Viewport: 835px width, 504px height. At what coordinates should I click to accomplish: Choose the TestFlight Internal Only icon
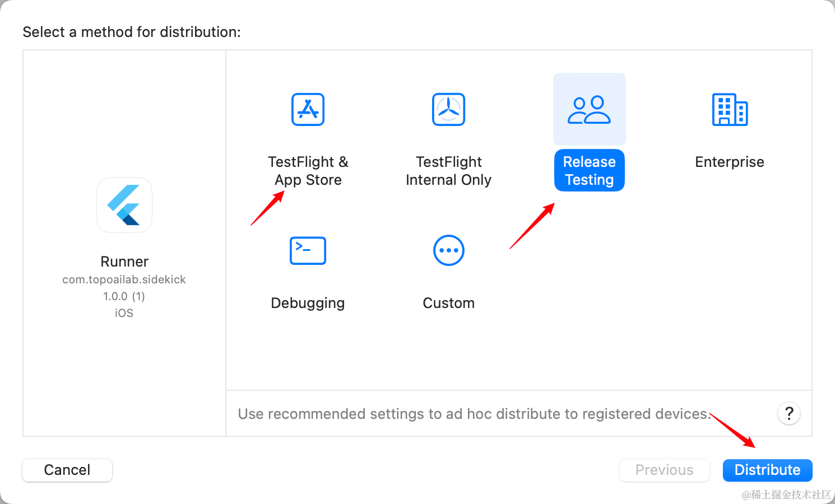tap(448, 109)
